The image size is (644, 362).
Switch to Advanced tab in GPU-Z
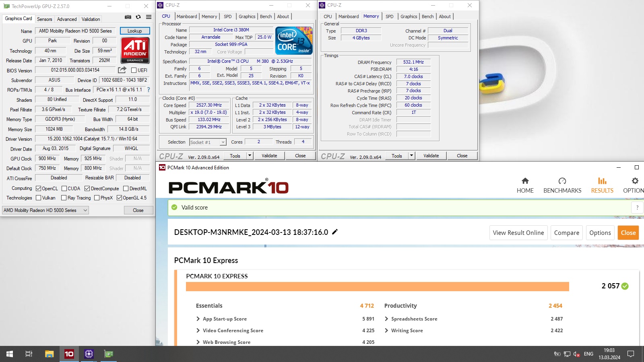(x=67, y=19)
